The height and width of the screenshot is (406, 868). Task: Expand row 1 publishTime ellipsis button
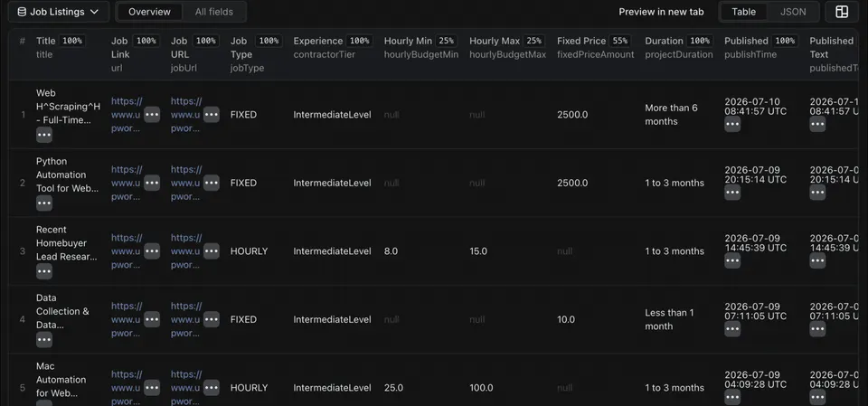point(732,124)
